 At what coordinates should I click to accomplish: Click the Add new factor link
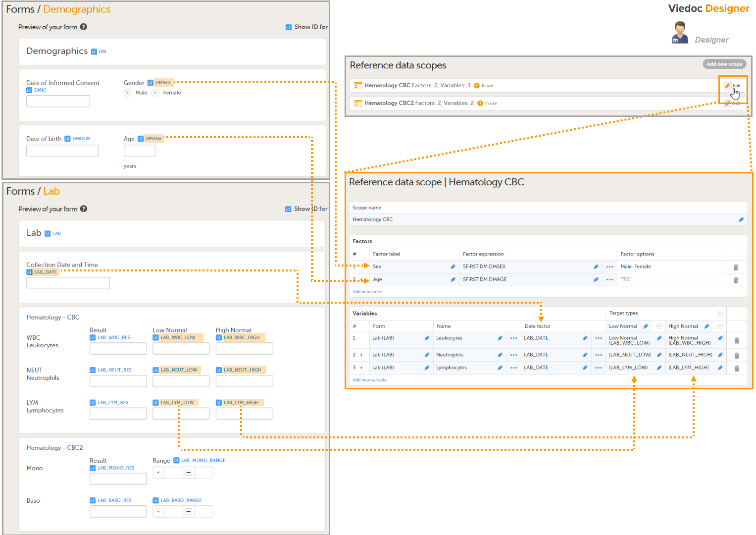click(367, 291)
